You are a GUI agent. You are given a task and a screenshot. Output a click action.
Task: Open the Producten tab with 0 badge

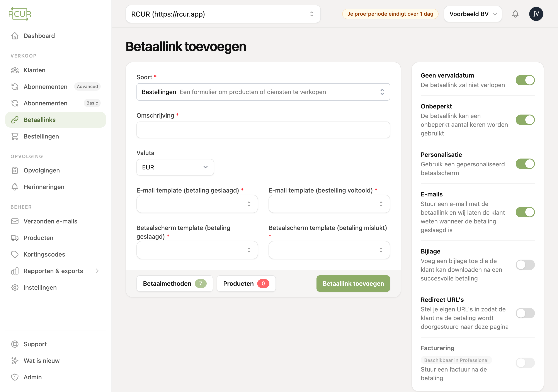246,283
